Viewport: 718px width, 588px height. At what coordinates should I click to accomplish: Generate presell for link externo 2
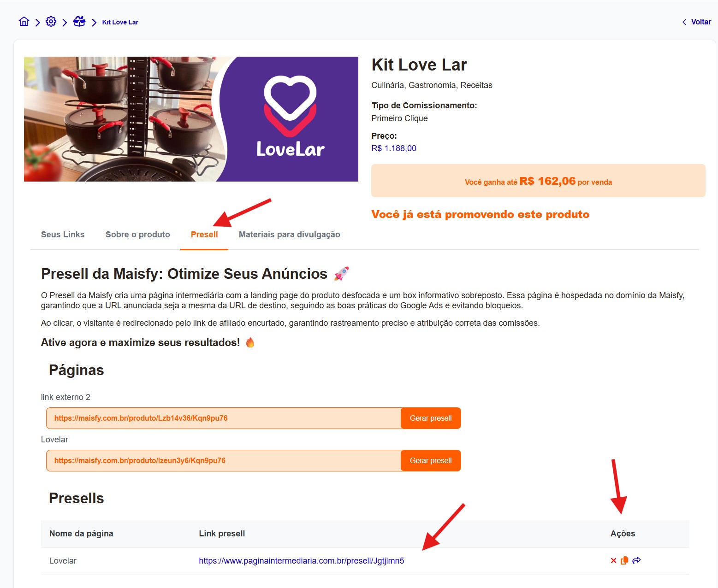(431, 418)
